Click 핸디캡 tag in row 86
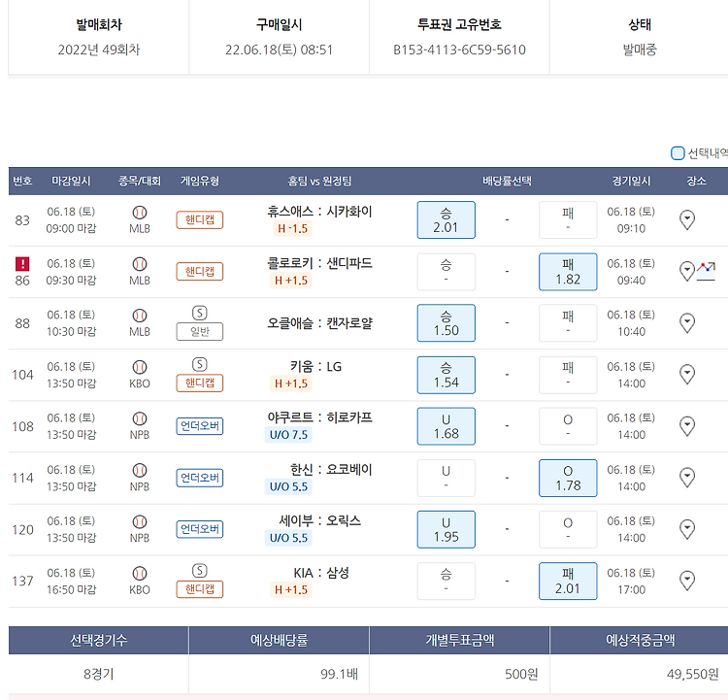 [200, 271]
